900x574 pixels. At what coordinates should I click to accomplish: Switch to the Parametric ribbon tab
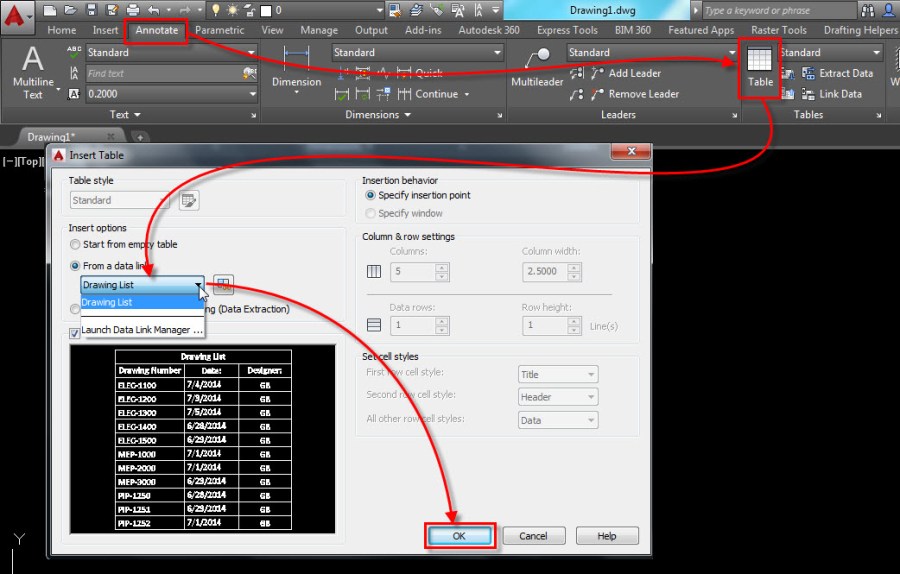pyautogui.click(x=219, y=30)
